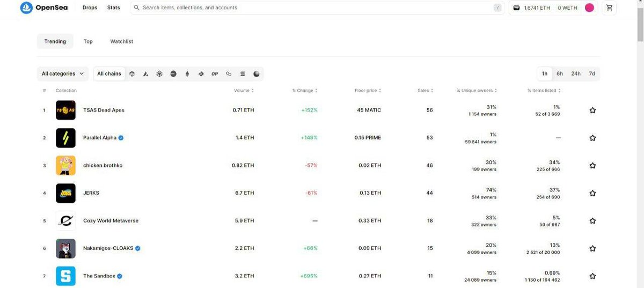644x288 pixels.
Task: Click the wallet icon beside ETH balance
Action: 516,8
